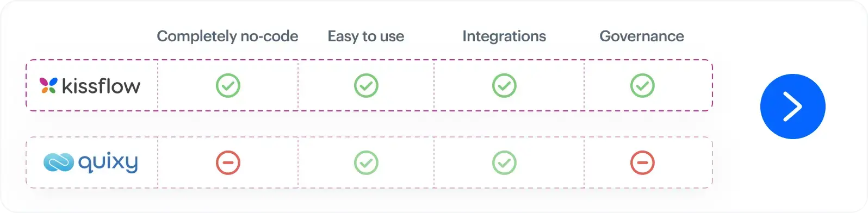Click the blue next arrow button
Viewport: 868px width, 213px height.
[x=792, y=106]
